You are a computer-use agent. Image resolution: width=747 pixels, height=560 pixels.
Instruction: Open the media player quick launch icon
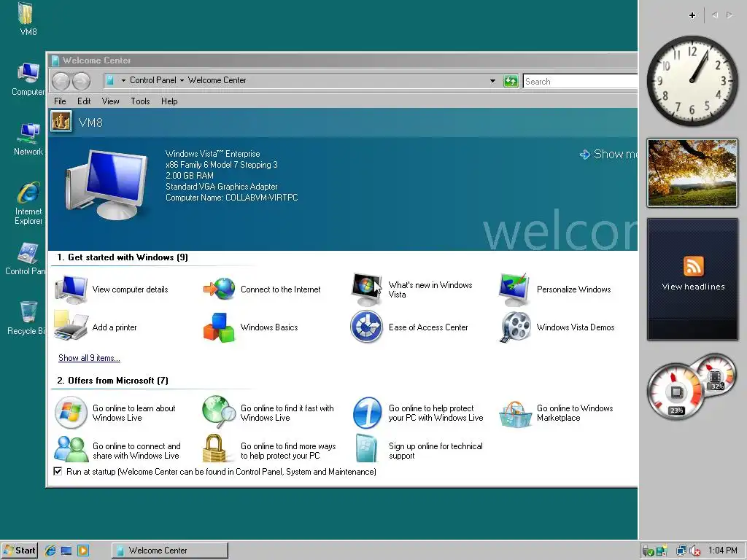tap(83, 551)
